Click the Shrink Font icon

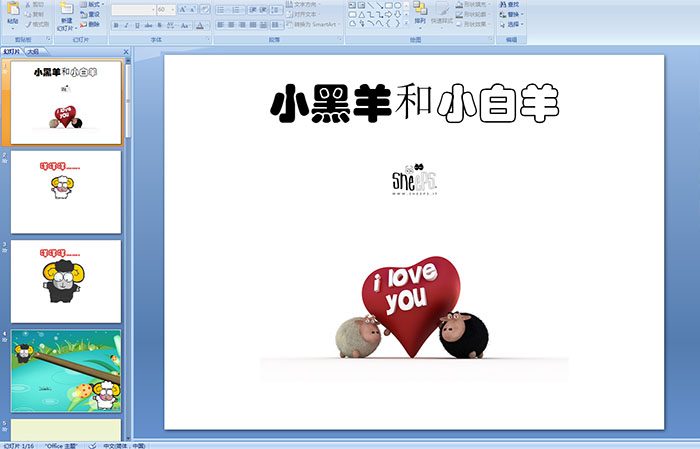pyautogui.click(x=193, y=10)
